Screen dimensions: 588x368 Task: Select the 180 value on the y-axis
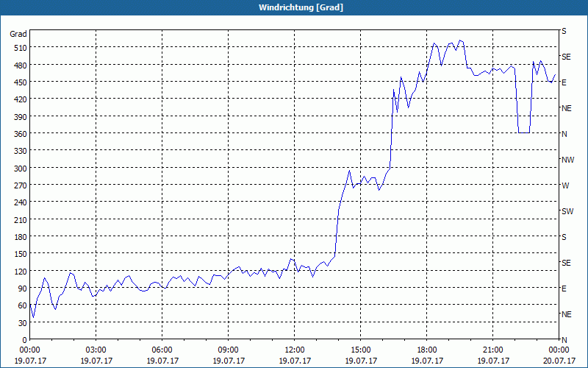tap(21, 237)
